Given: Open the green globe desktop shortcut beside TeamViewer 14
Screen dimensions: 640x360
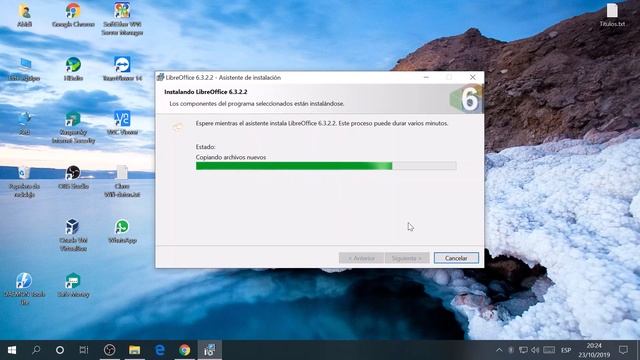Looking at the screenshot, I should pos(73,69).
